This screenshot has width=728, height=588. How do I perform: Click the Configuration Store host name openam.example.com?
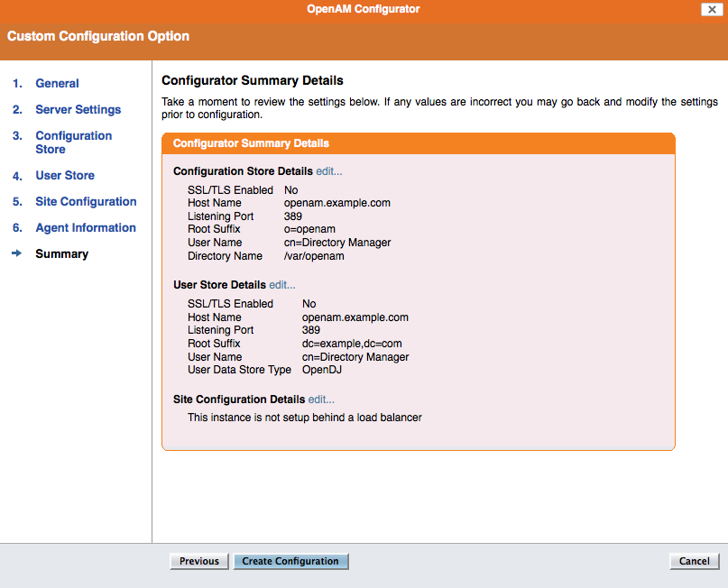tap(337, 203)
